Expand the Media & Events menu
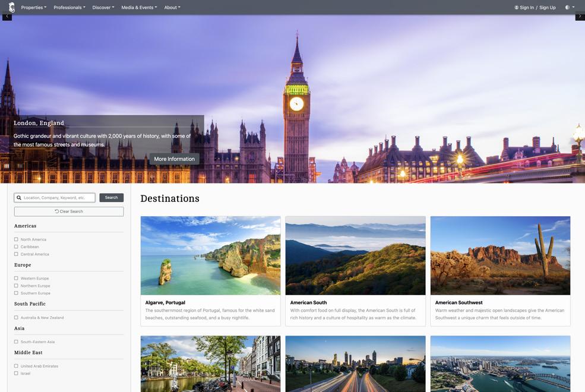Screen dimensions: 585x392 tap(139, 7)
